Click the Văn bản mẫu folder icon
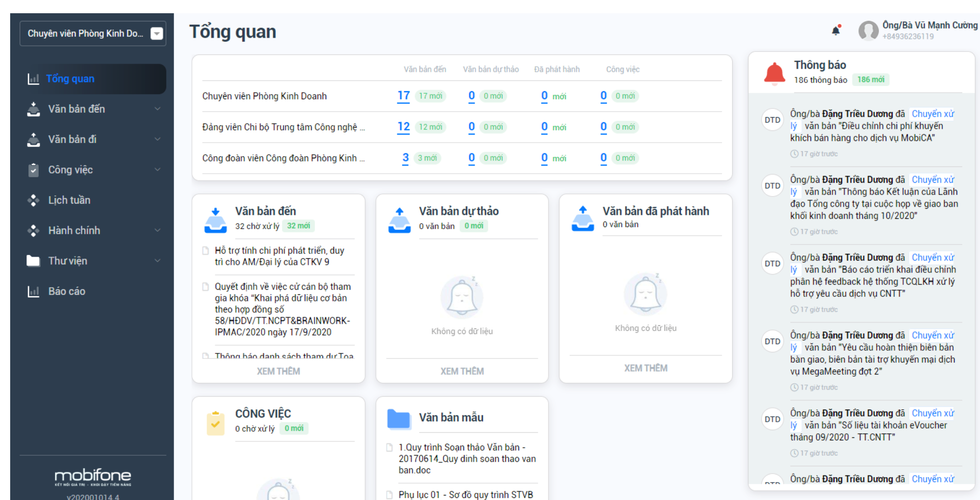 tap(398, 419)
